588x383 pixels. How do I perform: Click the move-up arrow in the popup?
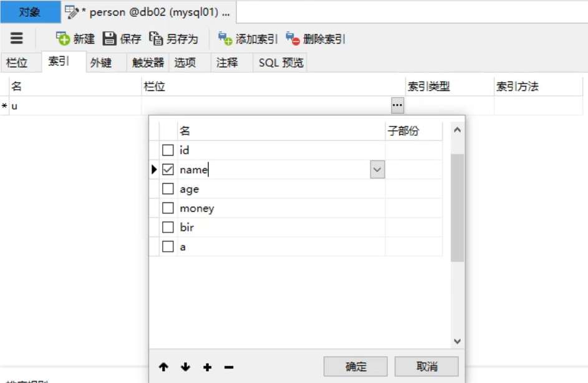[163, 367]
